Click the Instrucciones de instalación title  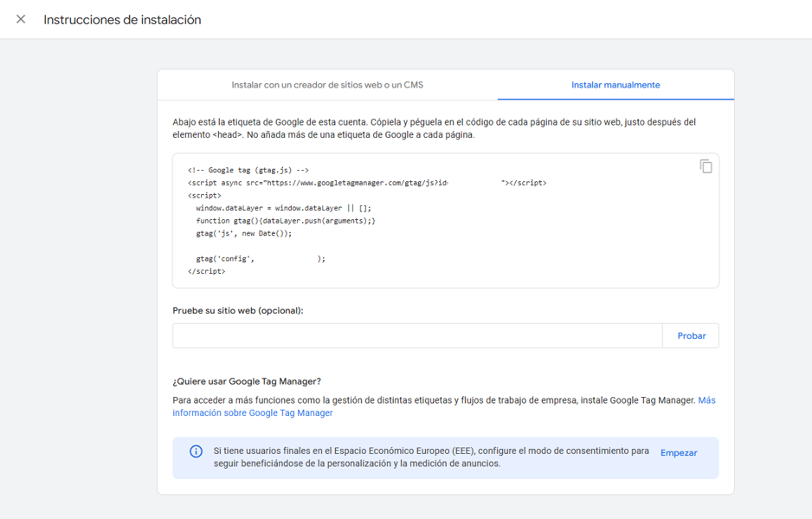122,20
